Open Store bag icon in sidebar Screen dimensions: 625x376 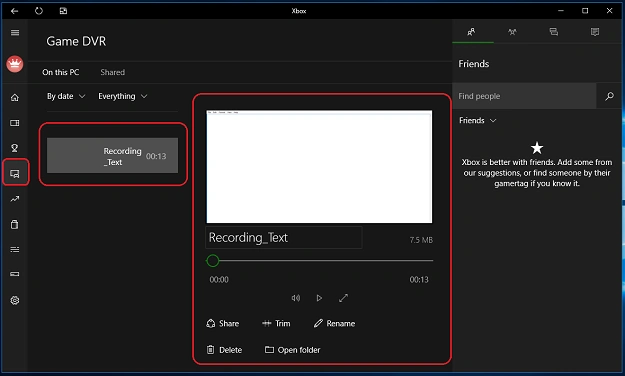coord(15,224)
